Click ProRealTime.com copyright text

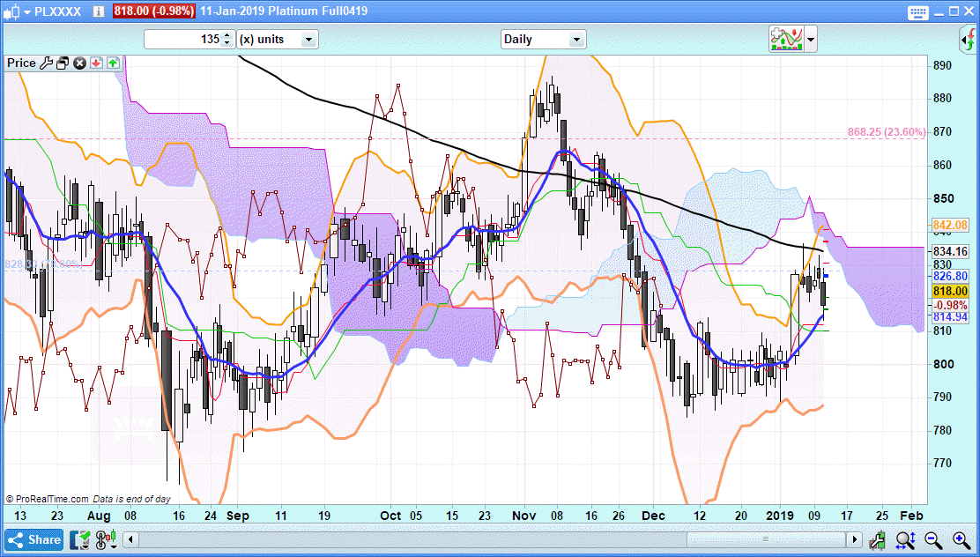pos(47,499)
